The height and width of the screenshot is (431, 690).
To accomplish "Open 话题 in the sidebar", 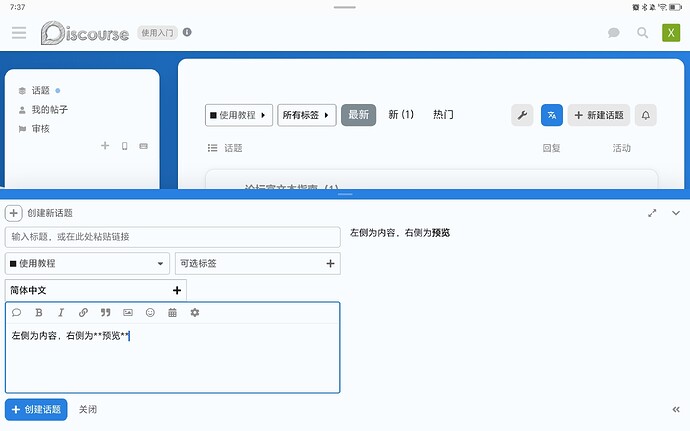I will 40,91.
